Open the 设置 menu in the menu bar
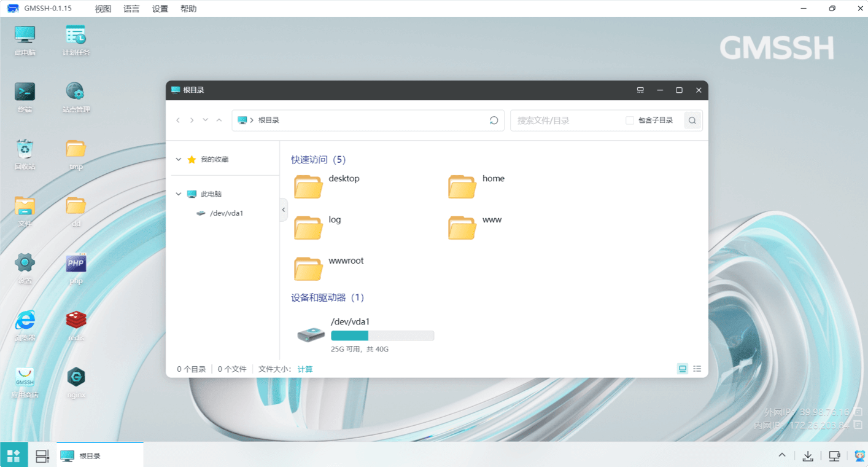Screen dimensions: 868x467 click(x=160, y=9)
